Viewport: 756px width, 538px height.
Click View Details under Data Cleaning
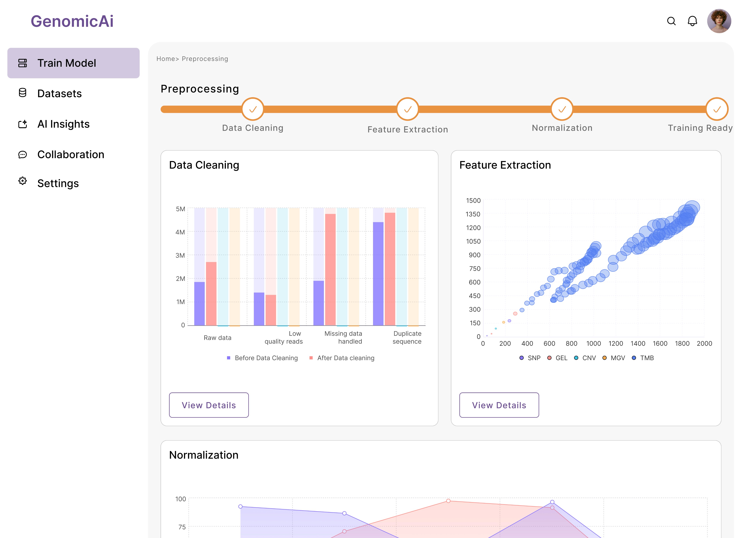[x=209, y=405]
